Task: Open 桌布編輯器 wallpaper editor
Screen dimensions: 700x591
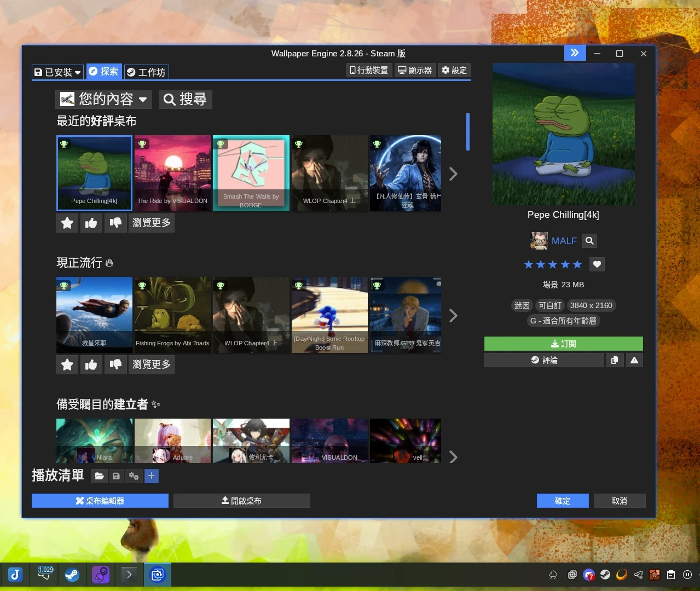Action: (100, 501)
